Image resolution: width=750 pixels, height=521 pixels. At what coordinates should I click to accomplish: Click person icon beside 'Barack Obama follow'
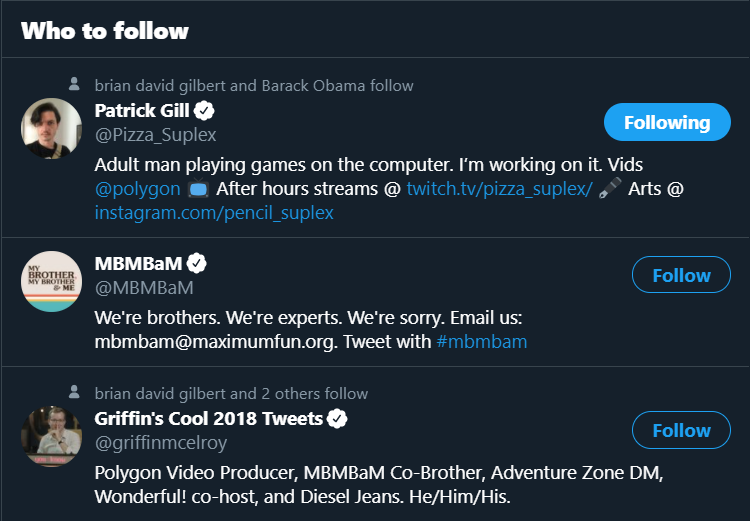point(74,85)
